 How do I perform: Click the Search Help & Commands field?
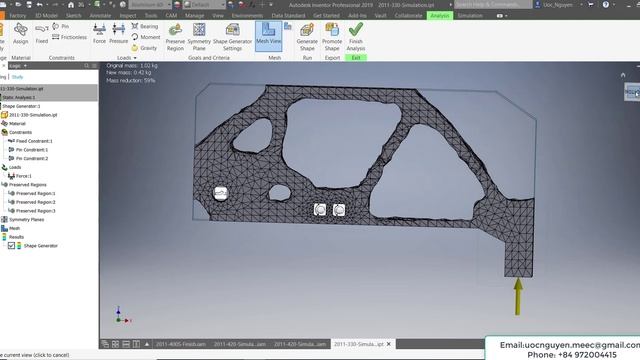coord(493,5)
